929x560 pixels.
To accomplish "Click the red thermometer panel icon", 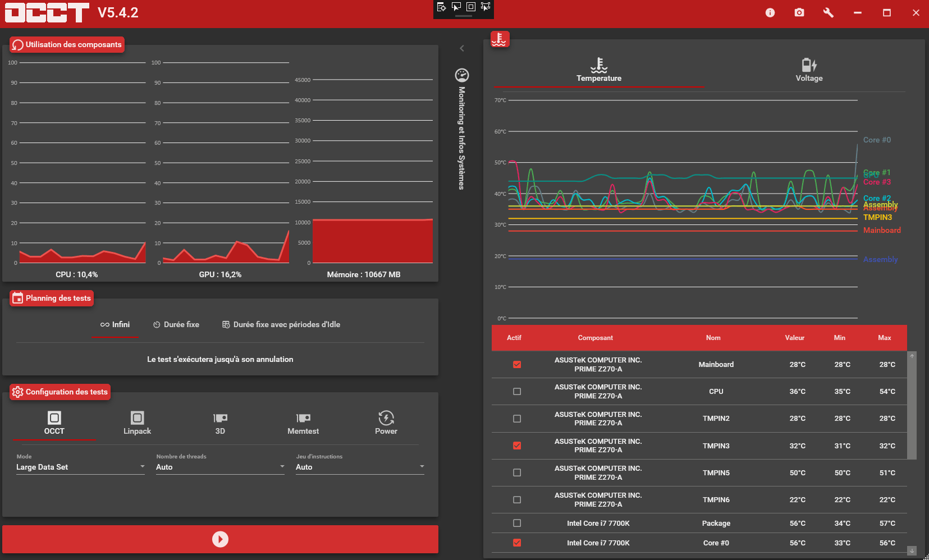I will pyautogui.click(x=500, y=39).
